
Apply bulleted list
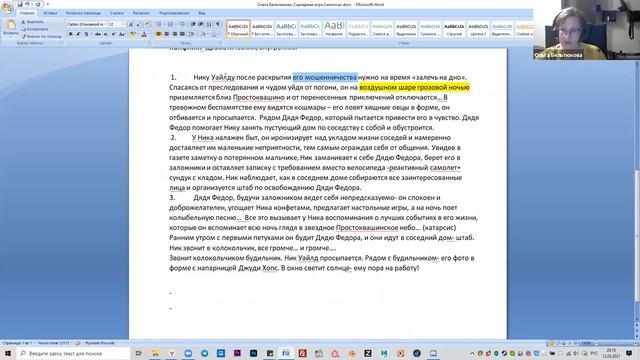(159, 24)
